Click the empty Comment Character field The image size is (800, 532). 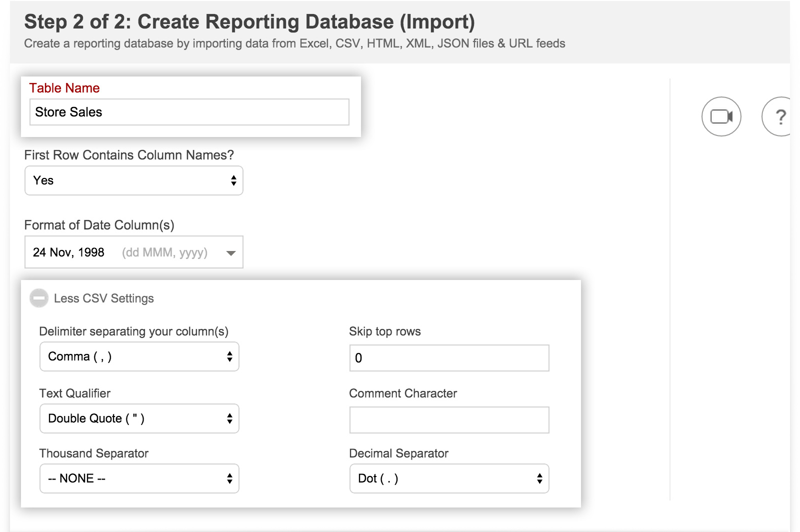(449, 420)
